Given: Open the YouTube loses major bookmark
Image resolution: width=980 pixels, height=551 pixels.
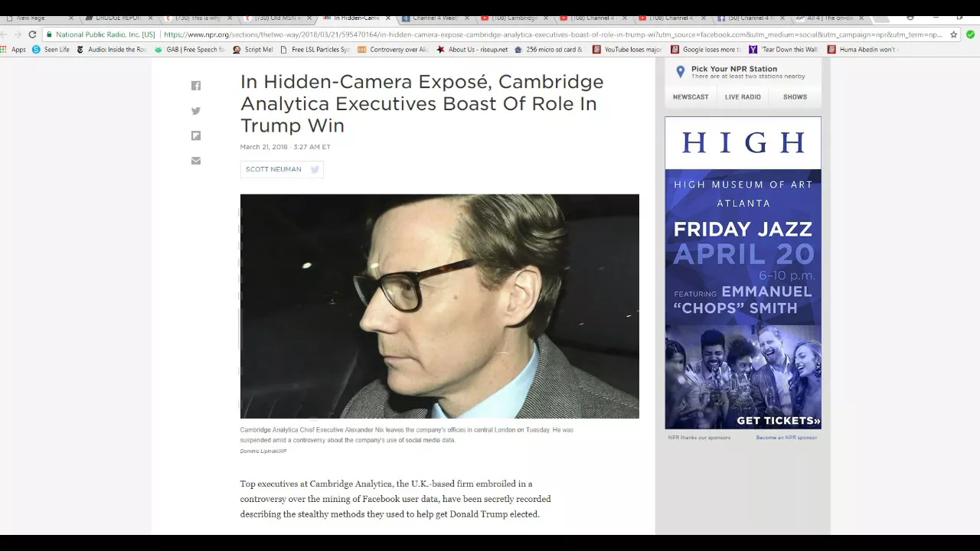Looking at the screenshot, I should 627,50.
